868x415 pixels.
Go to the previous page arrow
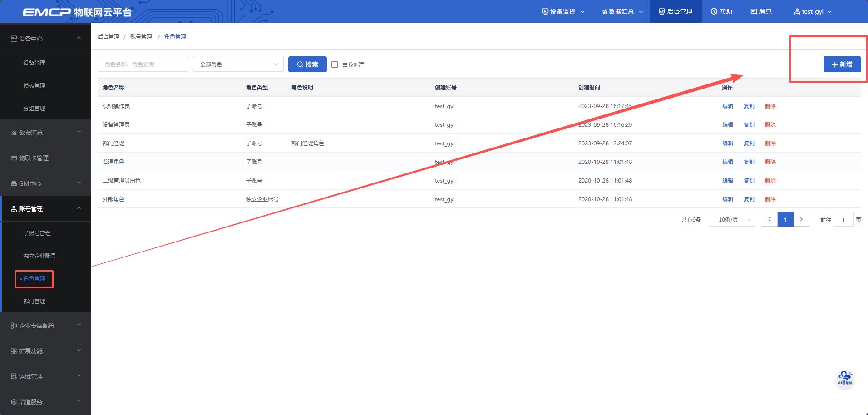click(x=769, y=219)
